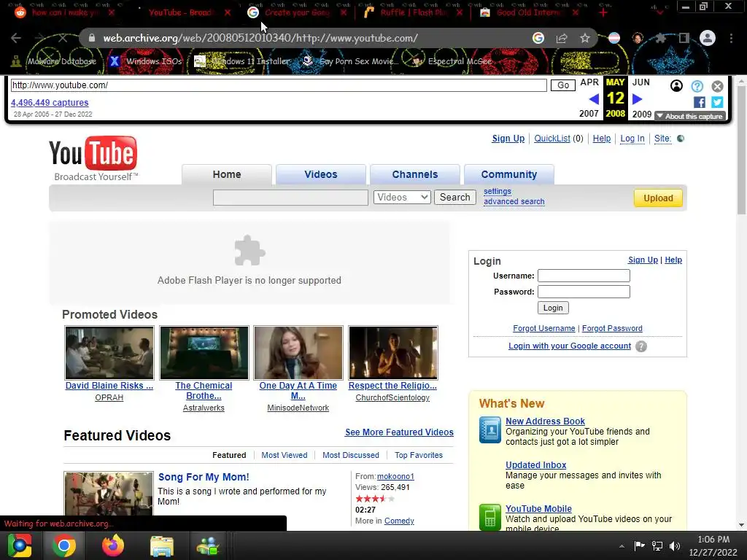
Task: Open Wayback Machine user account icon
Action: [676, 86]
